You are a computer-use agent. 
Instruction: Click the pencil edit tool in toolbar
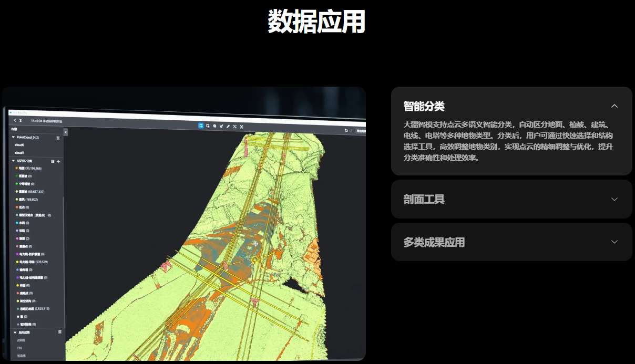tap(228, 126)
